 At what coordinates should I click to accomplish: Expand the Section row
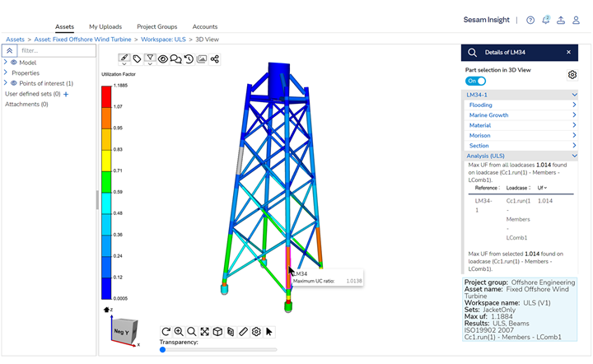(521, 146)
